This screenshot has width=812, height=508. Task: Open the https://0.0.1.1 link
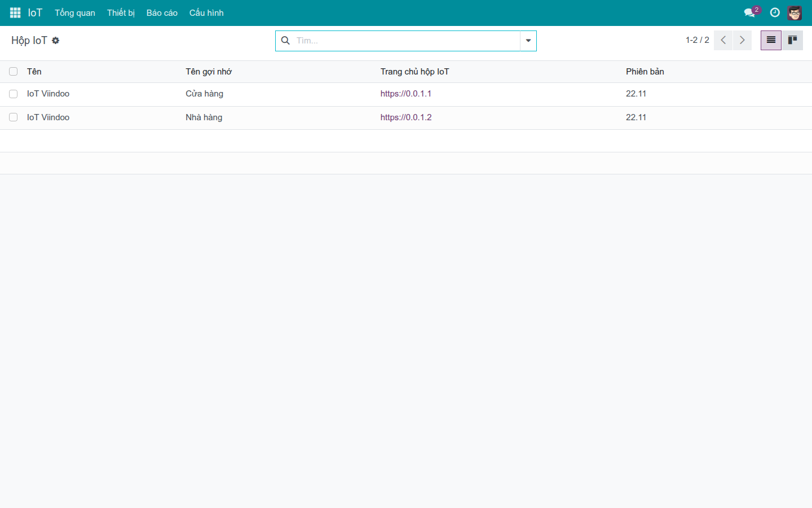pyautogui.click(x=406, y=94)
